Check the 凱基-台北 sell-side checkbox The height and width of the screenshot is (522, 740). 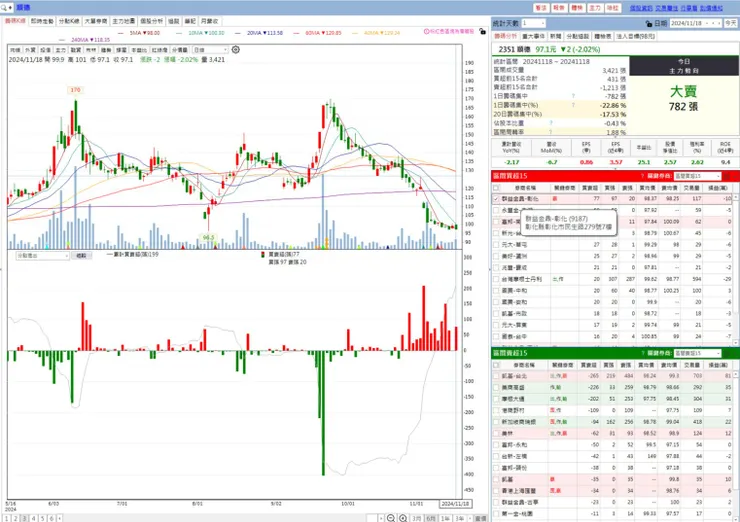pos(496,376)
